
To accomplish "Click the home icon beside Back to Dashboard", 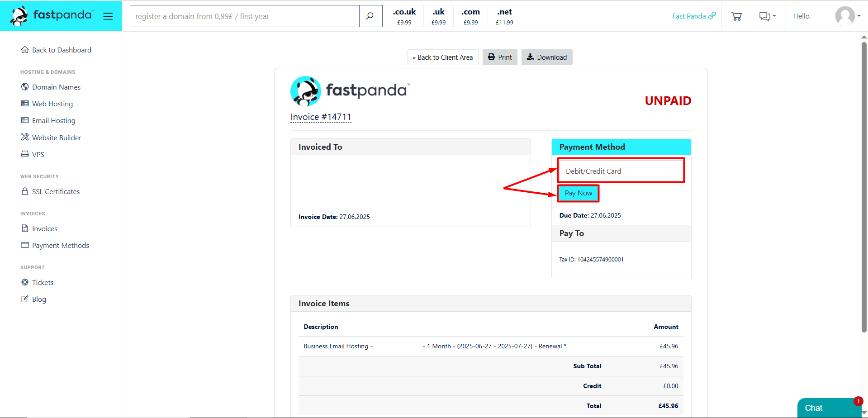I will point(25,50).
